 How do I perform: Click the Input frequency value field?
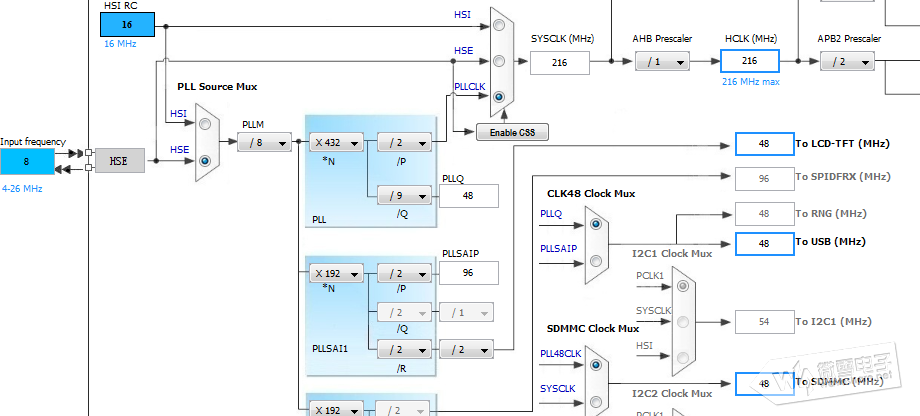tap(28, 160)
